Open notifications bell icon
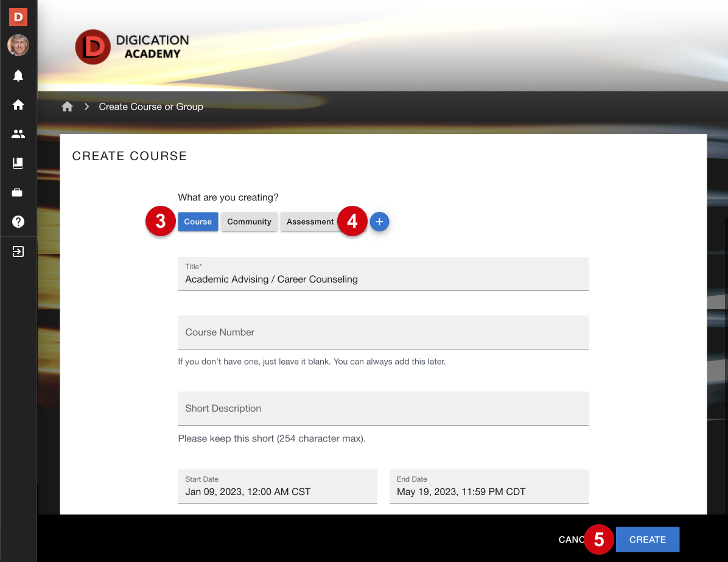728x562 pixels. point(18,76)
